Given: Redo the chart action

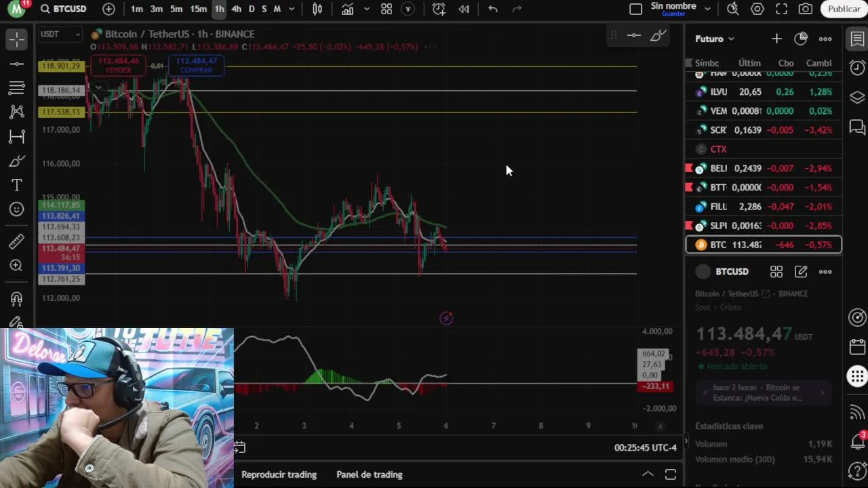Looking at the screenshot, I should 517,9.
